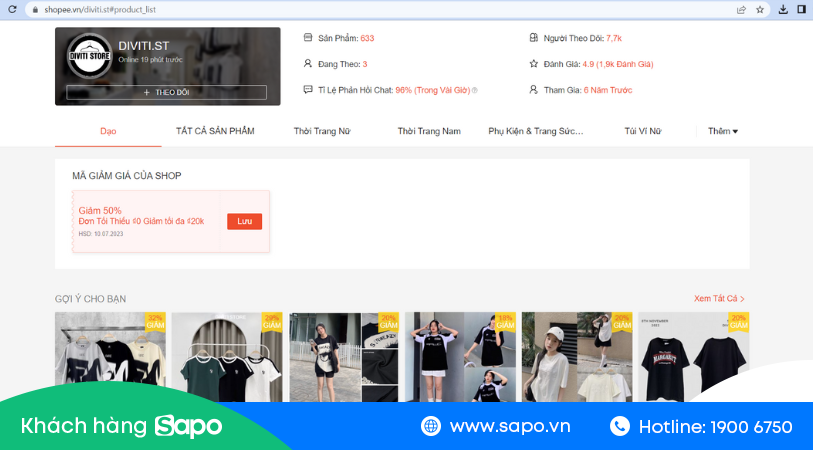813x450 pixels.
Task: Bookmark this page with the star icon
Action: 760,10
